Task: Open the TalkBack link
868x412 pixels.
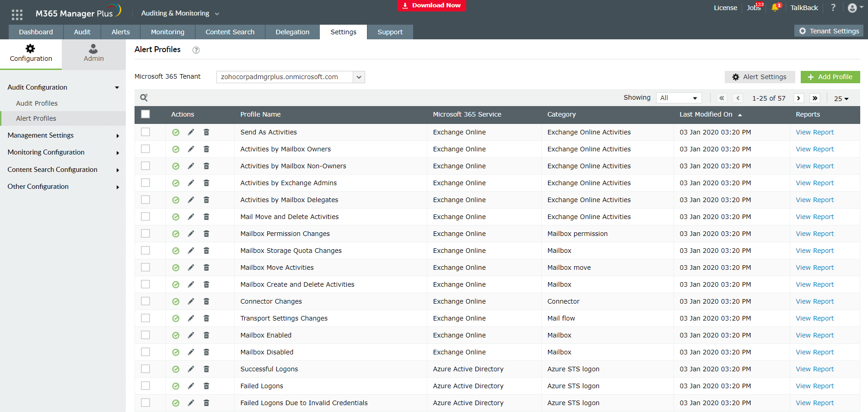Action: 804,8
